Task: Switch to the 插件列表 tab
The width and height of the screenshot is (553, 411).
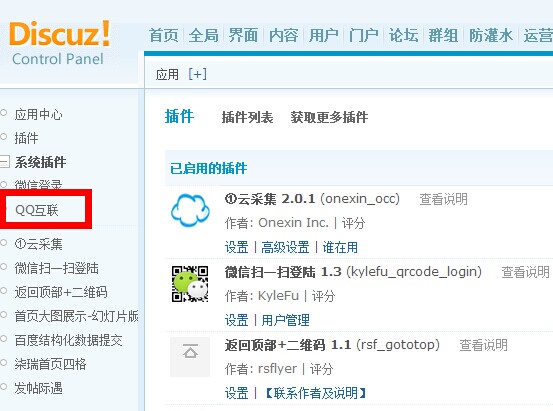Action: pos(247,117)
